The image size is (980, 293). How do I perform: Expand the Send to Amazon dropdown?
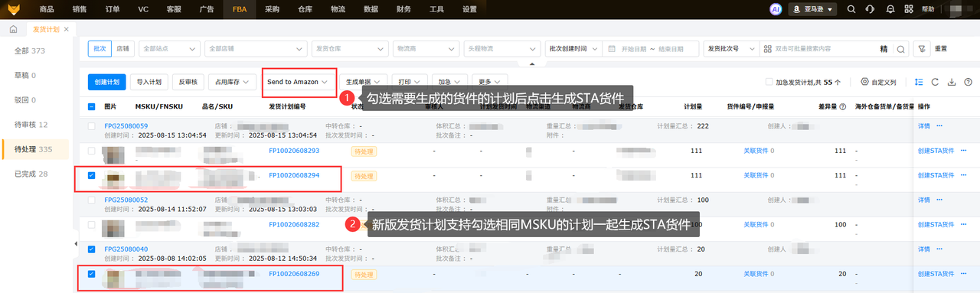click(298, 82)
